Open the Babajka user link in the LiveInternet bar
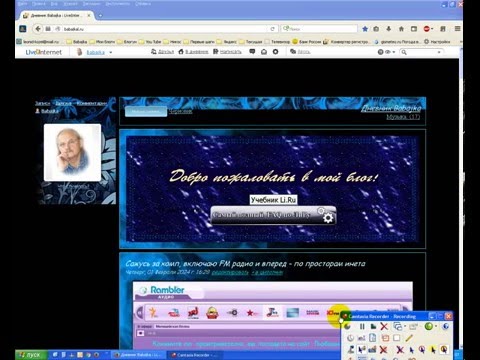The height and width of the screenshot is (360, 480). click(x=96, y=52)
